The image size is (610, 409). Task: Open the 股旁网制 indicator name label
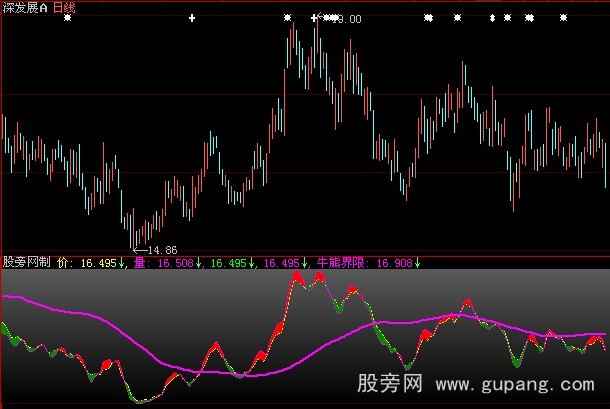pyautogui.click(x=26, y=262)
